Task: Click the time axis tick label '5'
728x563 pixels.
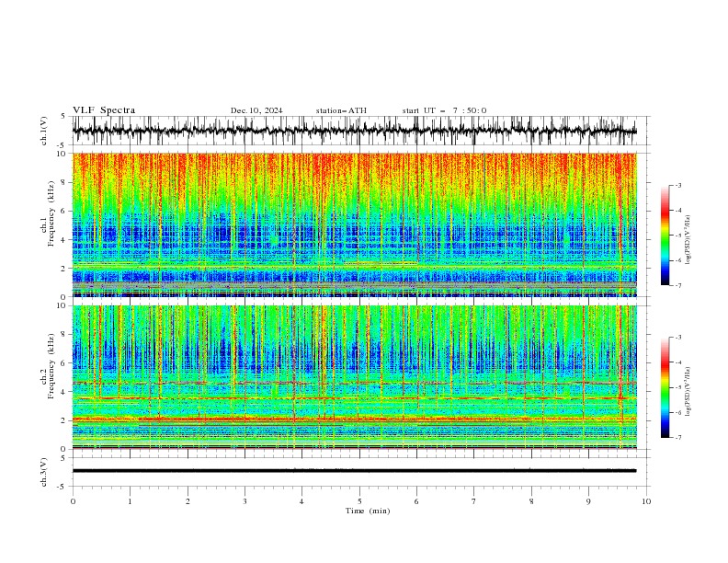Action: pyautogui.click(x=359, y=501)
